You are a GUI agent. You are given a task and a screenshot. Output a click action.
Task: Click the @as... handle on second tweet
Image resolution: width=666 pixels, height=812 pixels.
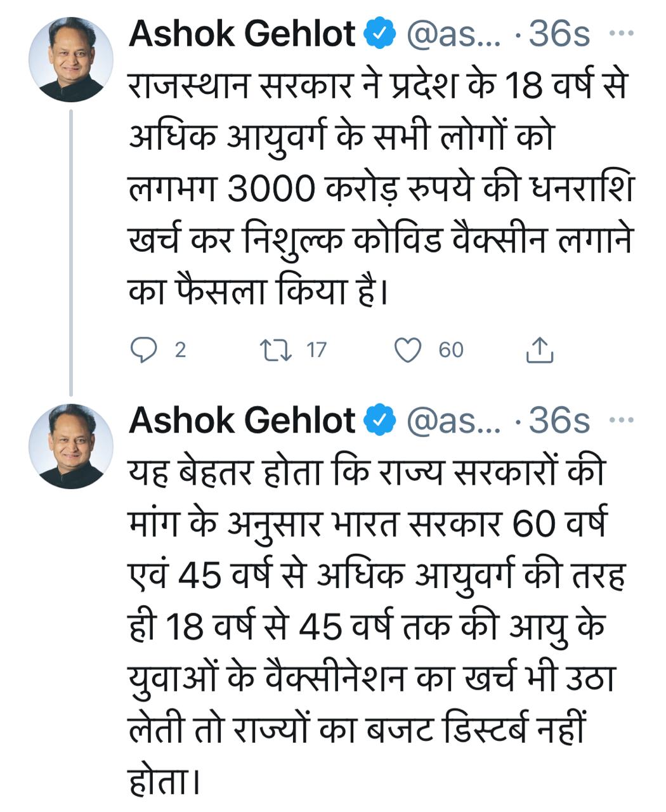453,421
